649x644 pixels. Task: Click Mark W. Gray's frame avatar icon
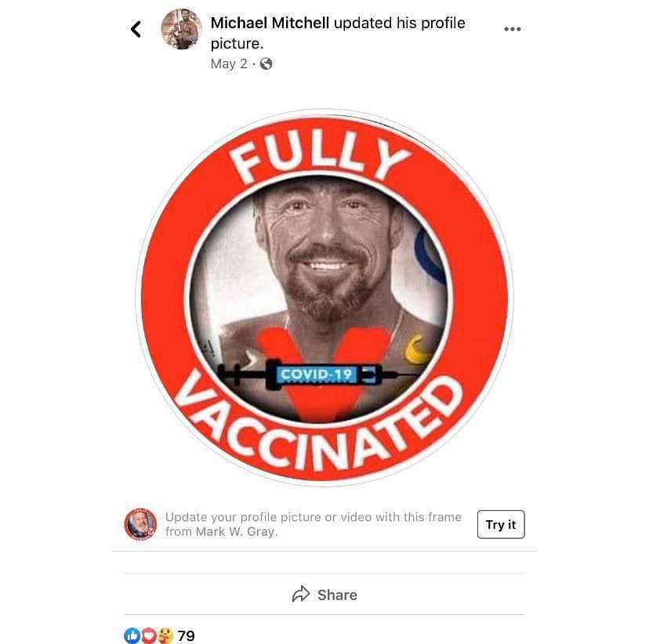[141, 524]
